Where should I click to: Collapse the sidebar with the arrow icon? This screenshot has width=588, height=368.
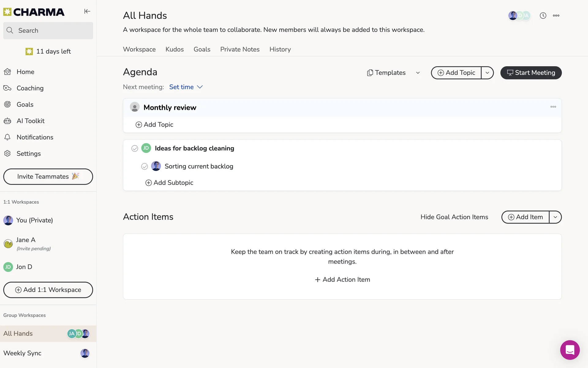click(x=87, y=11)
